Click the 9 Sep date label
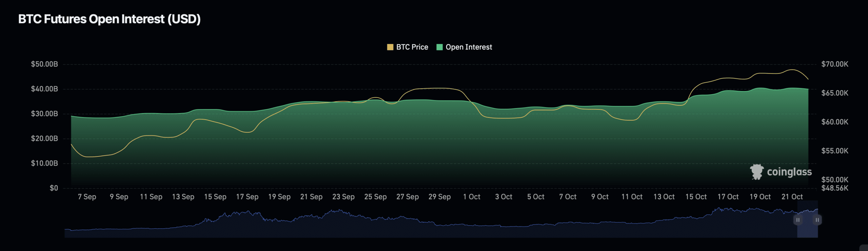The height and width of the screenshot is (251, 868). tap(119, 197)
